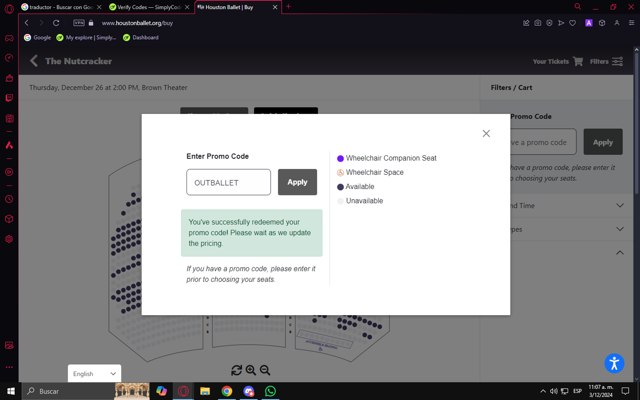The width and height of the screenshot is (640, 400).
Task: Open File Explorer from the taskbar
Action: click(205, 391)
